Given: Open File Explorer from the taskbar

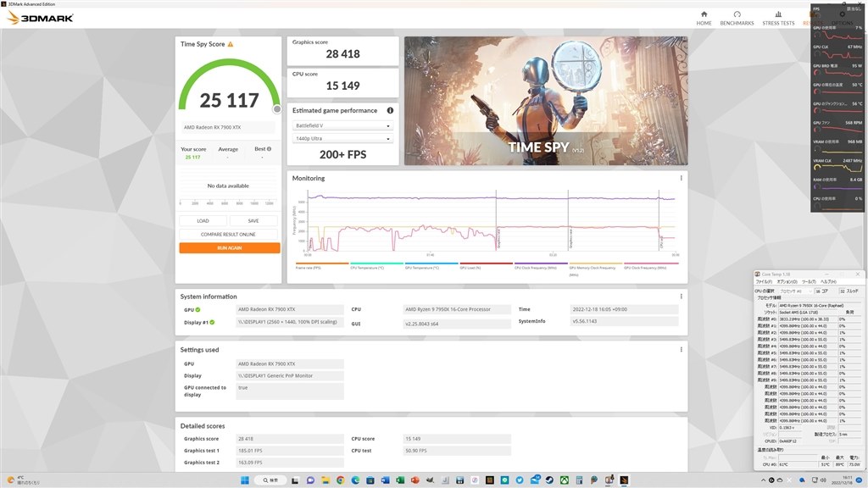Looking at the screenshot, I should click(325, 480).
